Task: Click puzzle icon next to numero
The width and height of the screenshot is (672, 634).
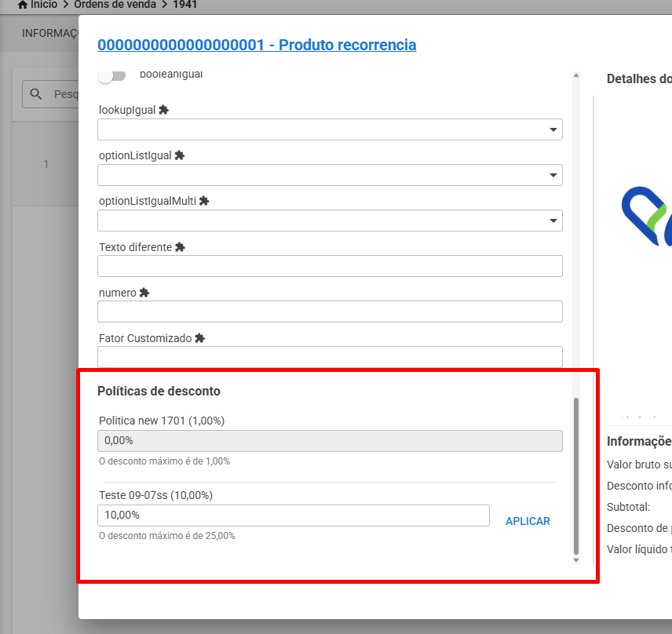Action: coord(144,293)
